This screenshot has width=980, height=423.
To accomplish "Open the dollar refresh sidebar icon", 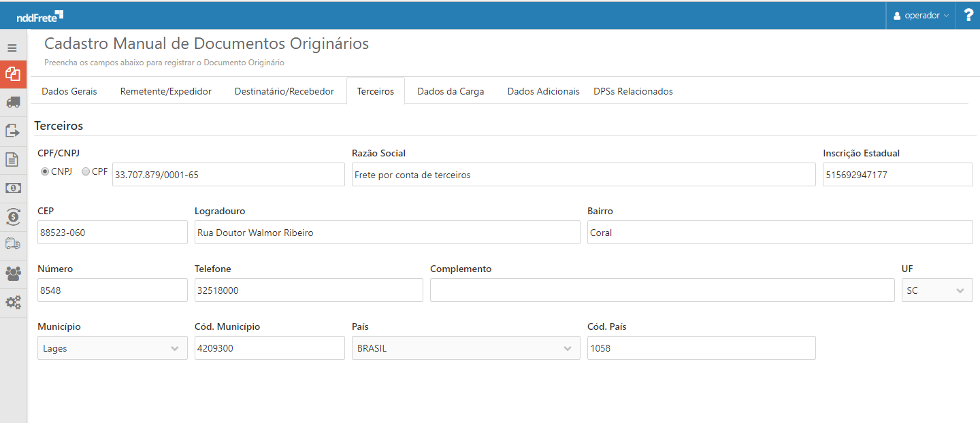I will 13,216.
